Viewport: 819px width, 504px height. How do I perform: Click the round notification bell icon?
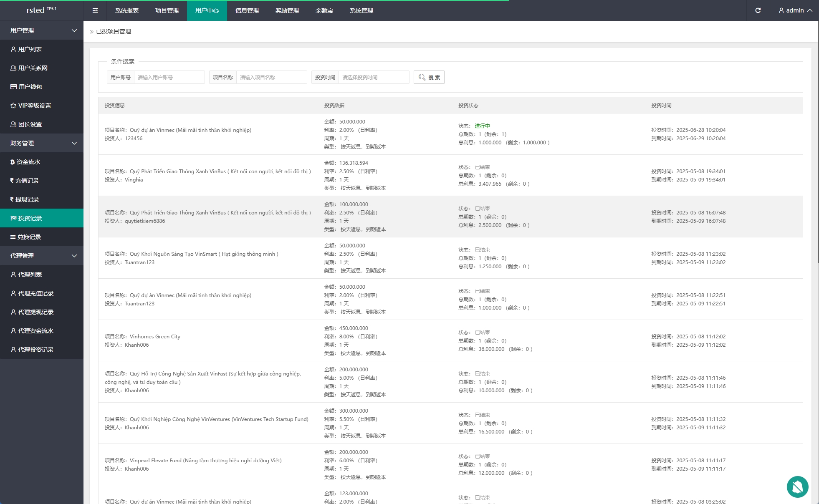coord(797,486)
